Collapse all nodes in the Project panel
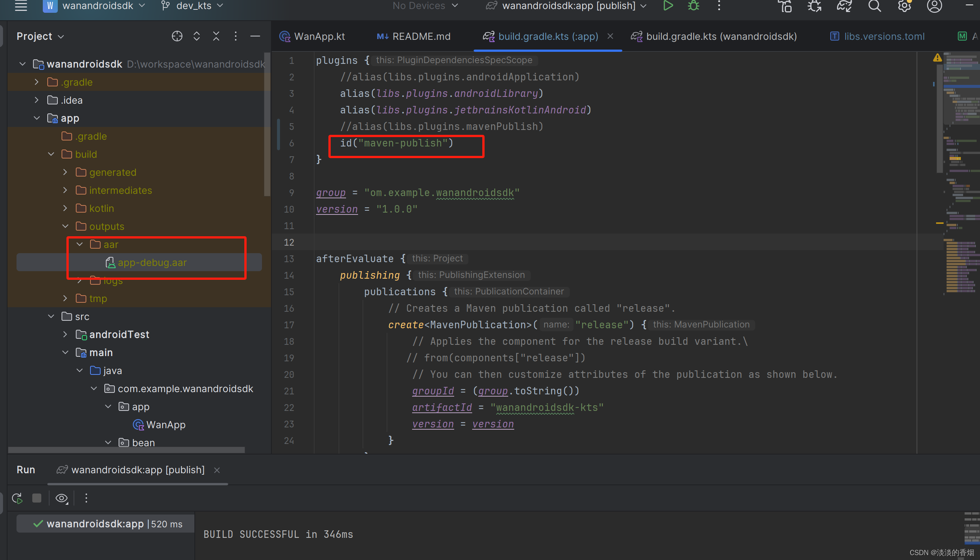Screen dimensions: 980x560 (216, 36)
